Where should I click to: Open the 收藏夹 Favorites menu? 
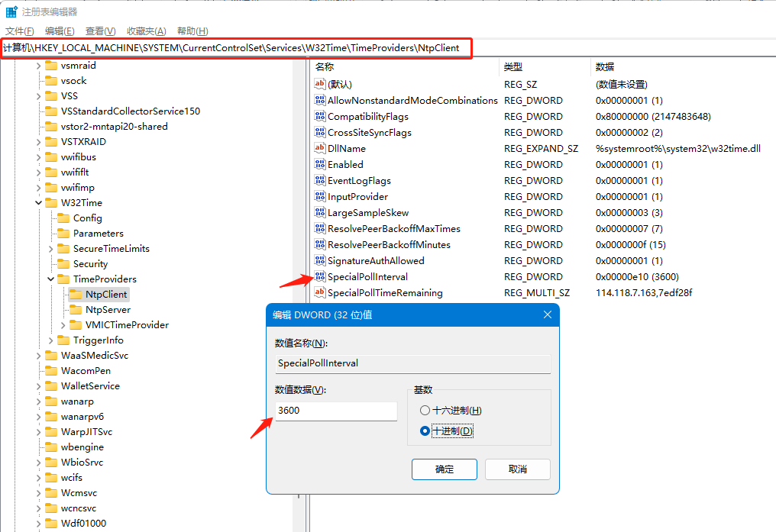coord(146,31)
